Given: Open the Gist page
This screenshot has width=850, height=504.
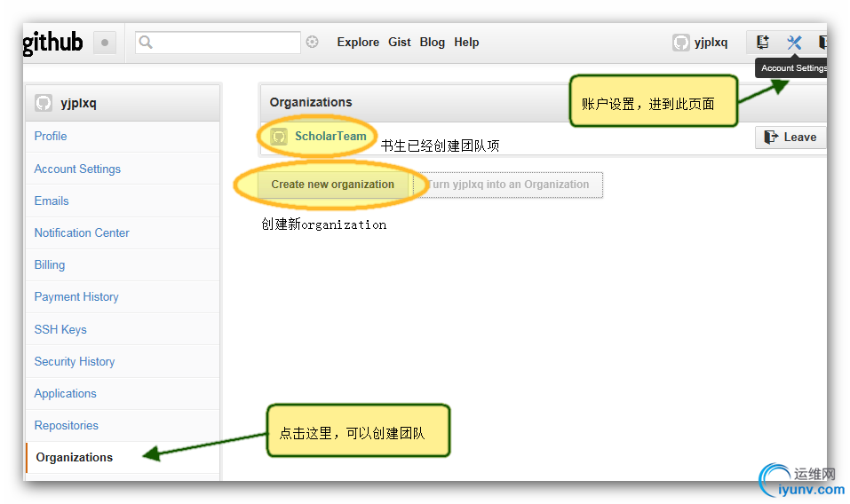Looking at the screenshot, I should tap(400, 43).
